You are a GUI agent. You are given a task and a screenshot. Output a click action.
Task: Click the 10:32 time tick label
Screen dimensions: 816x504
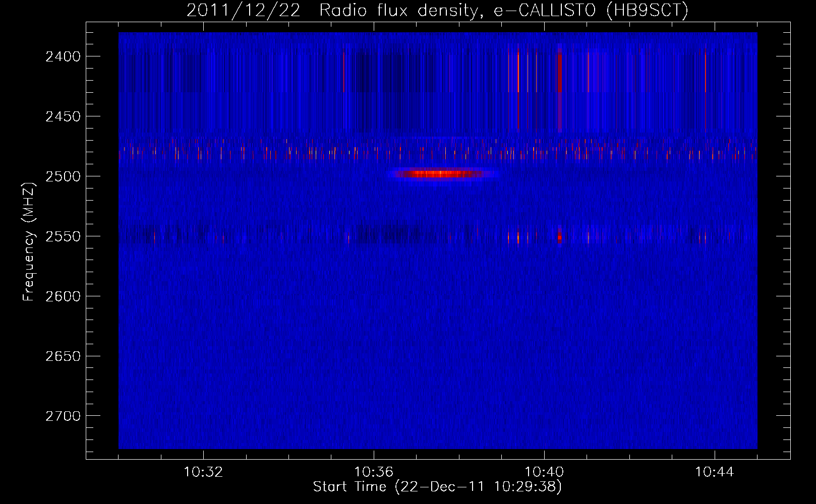click(203, 472)
